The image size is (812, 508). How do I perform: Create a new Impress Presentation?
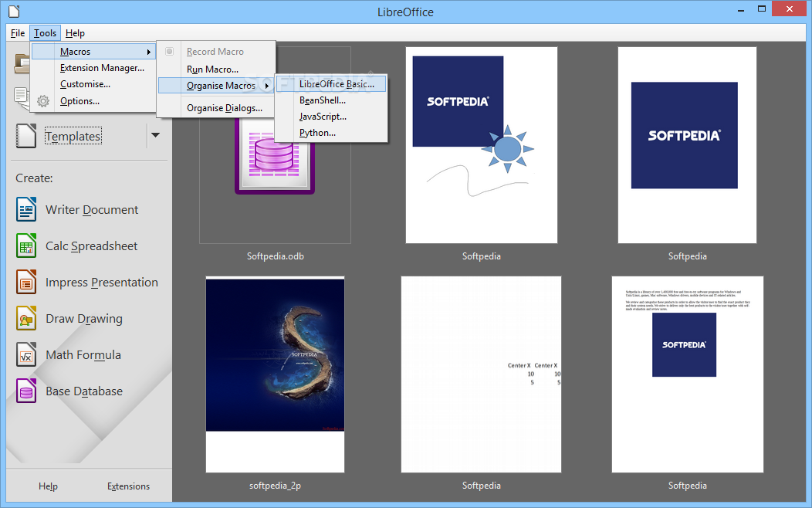coord(102,283)
